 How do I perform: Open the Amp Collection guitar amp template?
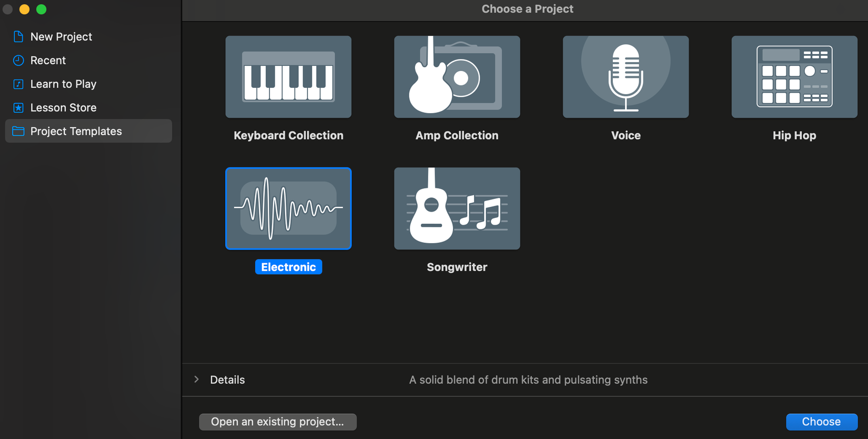click(457, 76)
